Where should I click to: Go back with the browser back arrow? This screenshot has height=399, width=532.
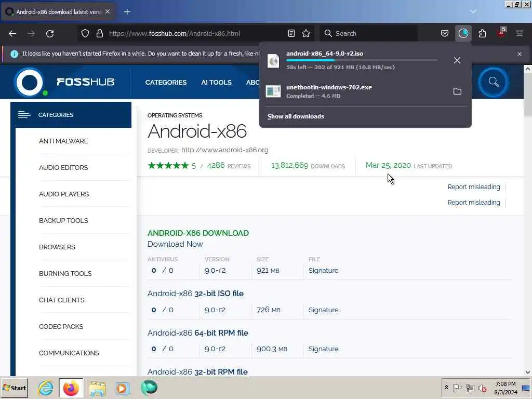12,34
